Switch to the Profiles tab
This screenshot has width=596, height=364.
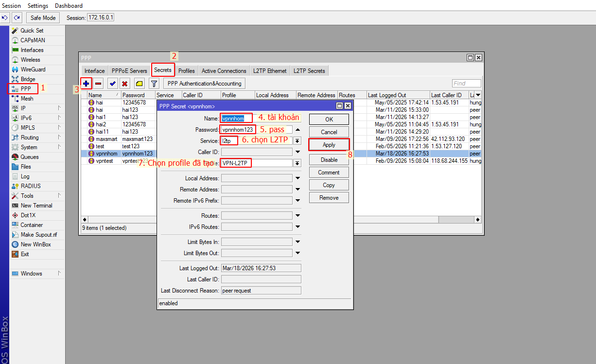[186, 71]
